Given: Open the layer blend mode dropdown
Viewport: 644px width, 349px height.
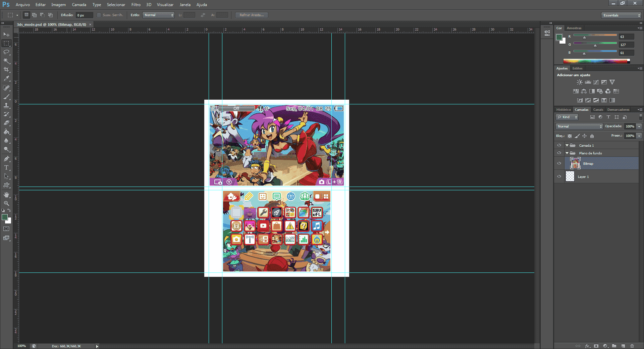Looking at the screenshot, I should click(x=579, y=127).
